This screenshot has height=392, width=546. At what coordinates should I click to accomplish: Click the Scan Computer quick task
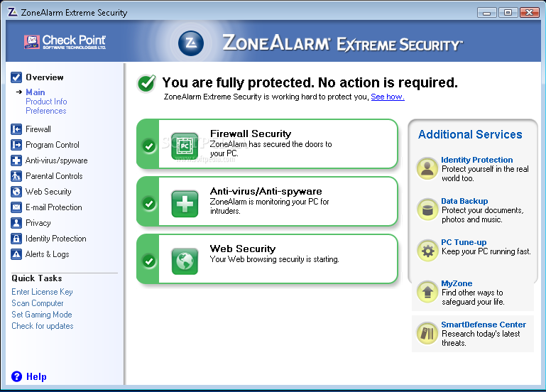(38, 303)
